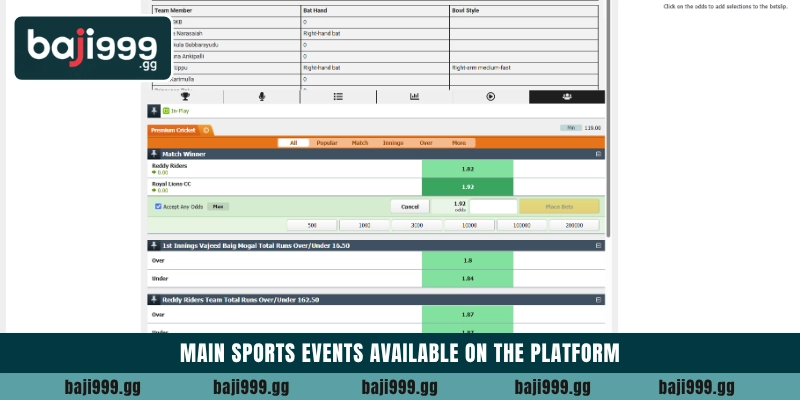Pin the Reddy Riders Team Total Runs market
This screenshot has width=800, height=400.
[154, 299]
